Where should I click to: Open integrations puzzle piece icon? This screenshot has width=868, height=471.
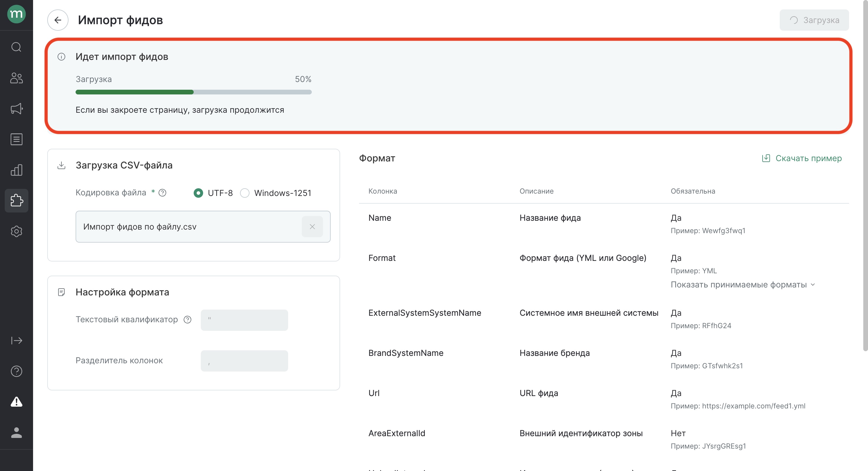16,200
